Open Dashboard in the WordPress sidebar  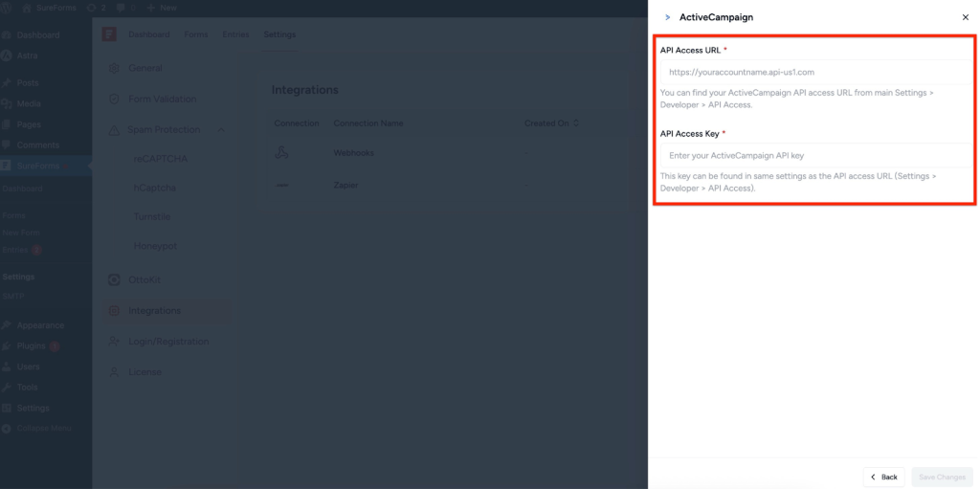[x=38, y=35]
